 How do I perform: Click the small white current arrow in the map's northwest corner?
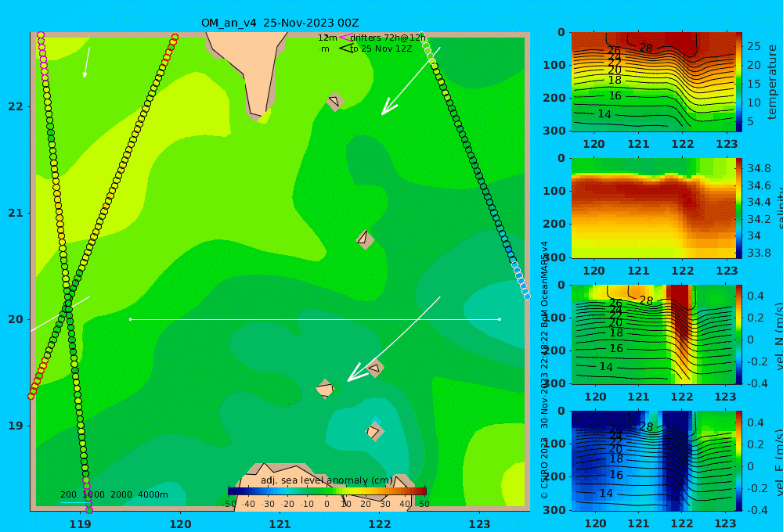[87, 63]
